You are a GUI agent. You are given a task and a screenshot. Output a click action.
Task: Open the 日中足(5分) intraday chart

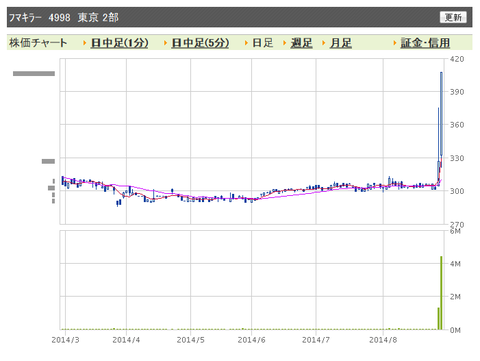click(200, 43)
